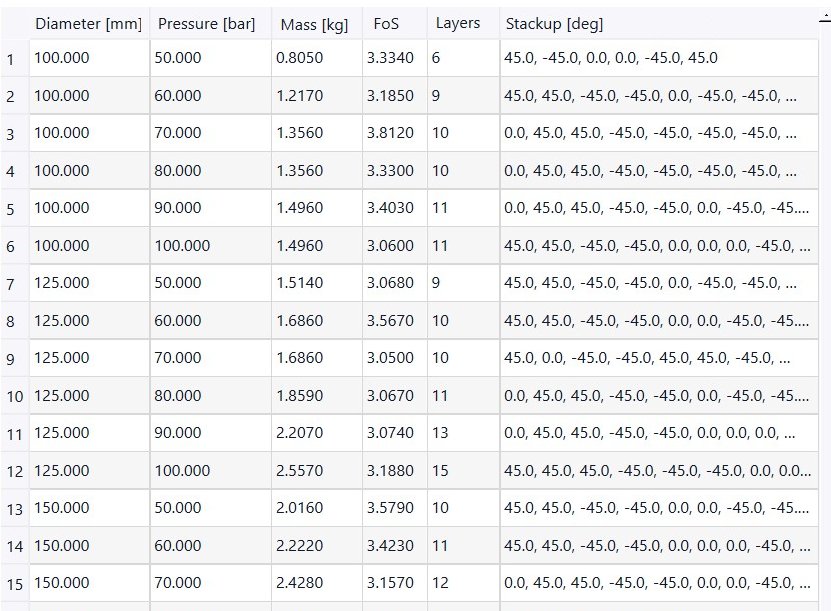Viewport: 831px width, 611px height.
Task: Click the Layers value 13
Action: click(x=442, y=433)
